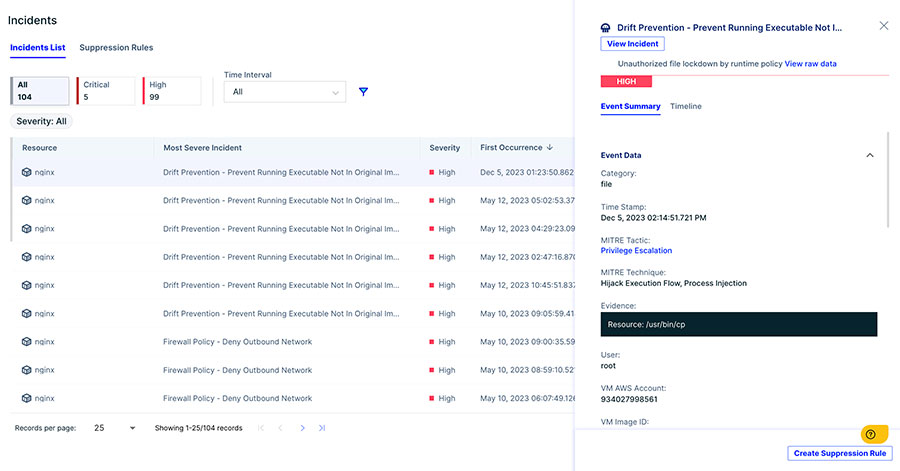Select incident dated May 12, 2023 05:02:53
Screen dimensions: 900x471
(293, 200)
